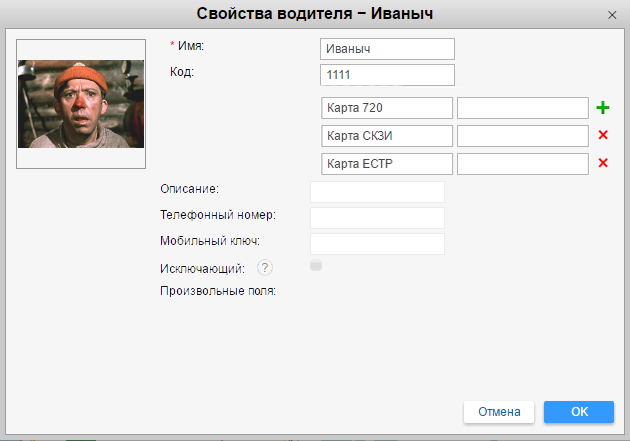Viewport: 630px width, 441px height.
Task: Click the value field beside Карта ЕСТР
Action: [x=522, y=164]
